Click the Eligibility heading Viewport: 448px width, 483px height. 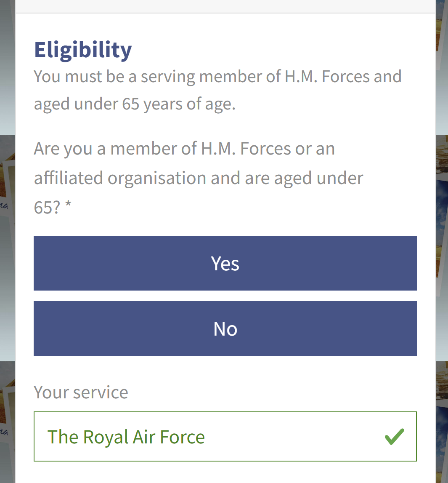(x=83, y=50)
